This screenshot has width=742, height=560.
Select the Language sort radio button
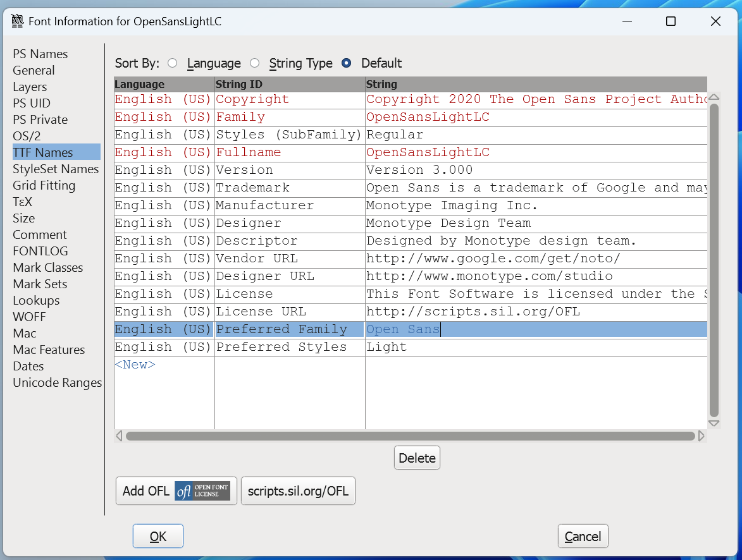point(172,63)
